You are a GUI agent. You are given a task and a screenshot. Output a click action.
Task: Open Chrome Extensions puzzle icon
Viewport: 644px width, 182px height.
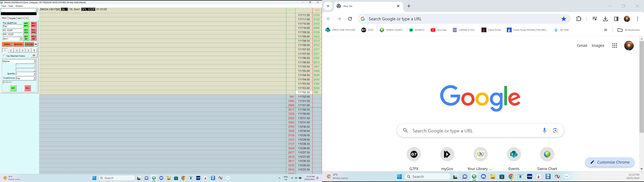[579, 19]
